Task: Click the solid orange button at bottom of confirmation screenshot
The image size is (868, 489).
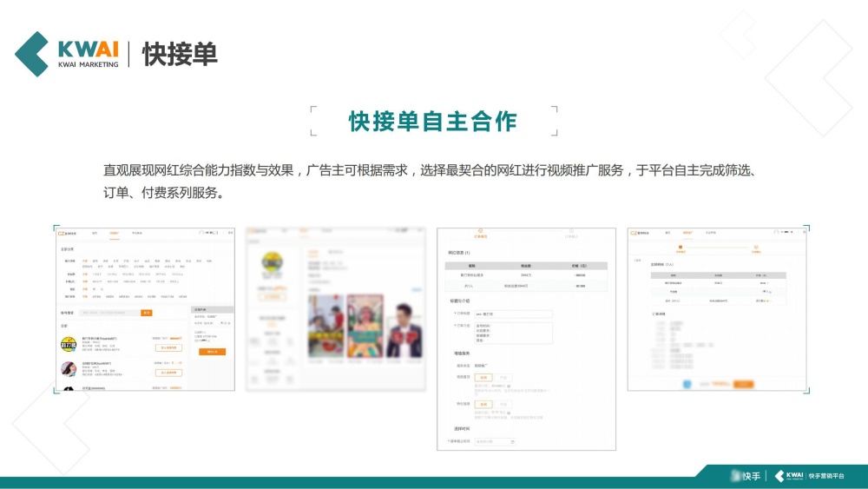Action: tap(744, 384)
